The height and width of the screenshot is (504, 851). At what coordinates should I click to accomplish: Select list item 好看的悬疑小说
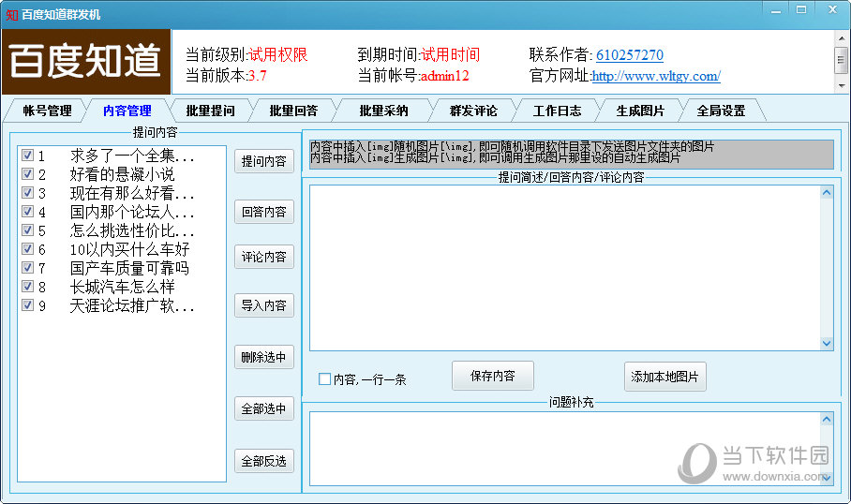(122, 174)
